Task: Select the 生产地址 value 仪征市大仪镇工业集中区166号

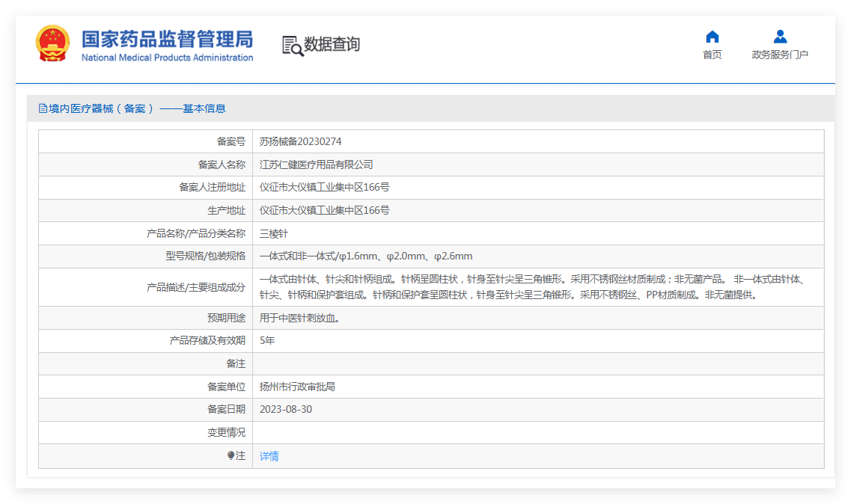Action: point(325,210)
